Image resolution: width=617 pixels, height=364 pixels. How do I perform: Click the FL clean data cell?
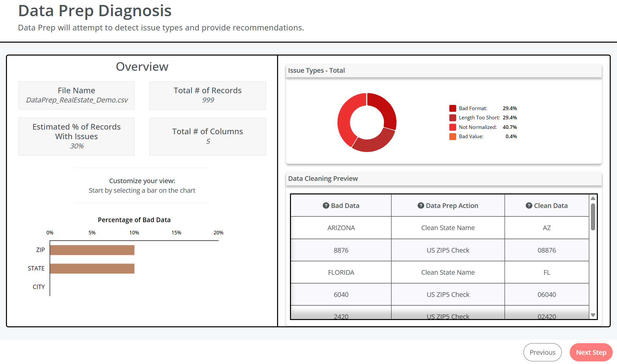pos(547,272)
